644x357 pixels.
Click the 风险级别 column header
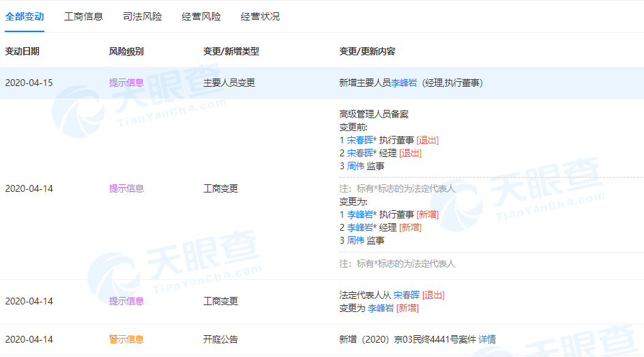pyautogui.click(x=126, y=51)
